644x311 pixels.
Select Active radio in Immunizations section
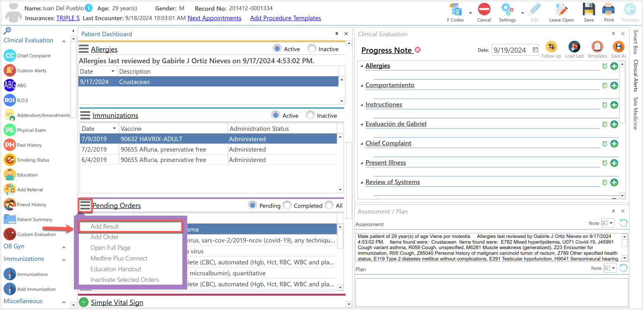tap(276, 115)
